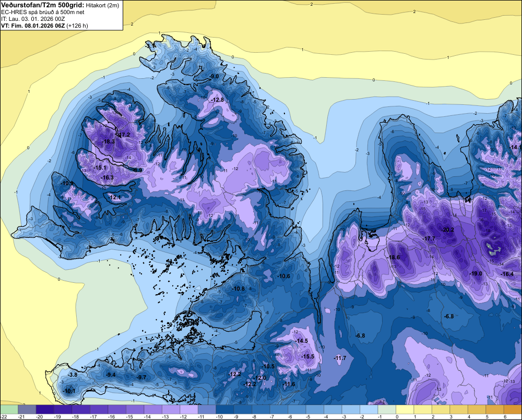
Task: Click the -8.9 temperature value on the map
Action: (x=137, y=170)
